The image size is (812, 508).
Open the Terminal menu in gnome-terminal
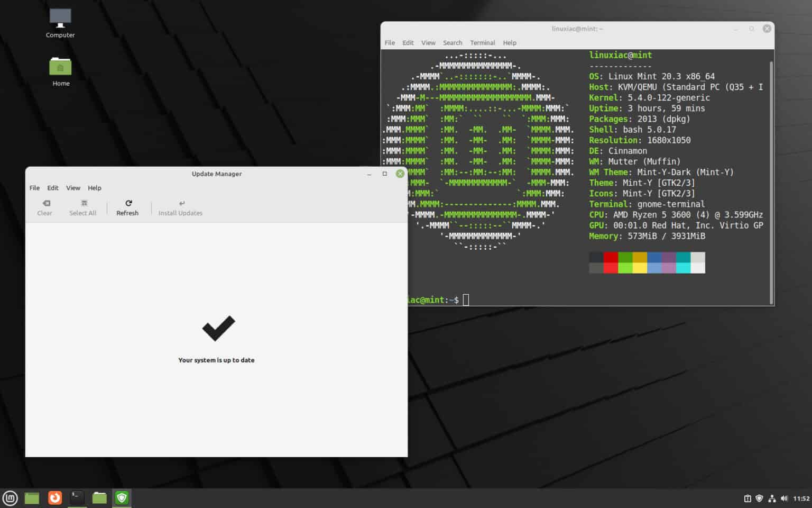tap(482, 43)
